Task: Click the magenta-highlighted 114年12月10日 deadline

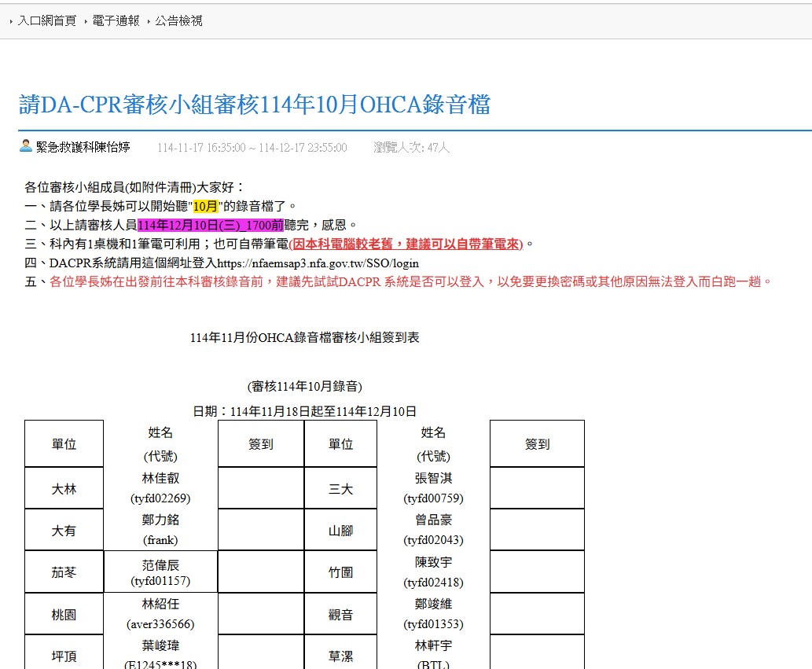Action: (x=210, y=225)
